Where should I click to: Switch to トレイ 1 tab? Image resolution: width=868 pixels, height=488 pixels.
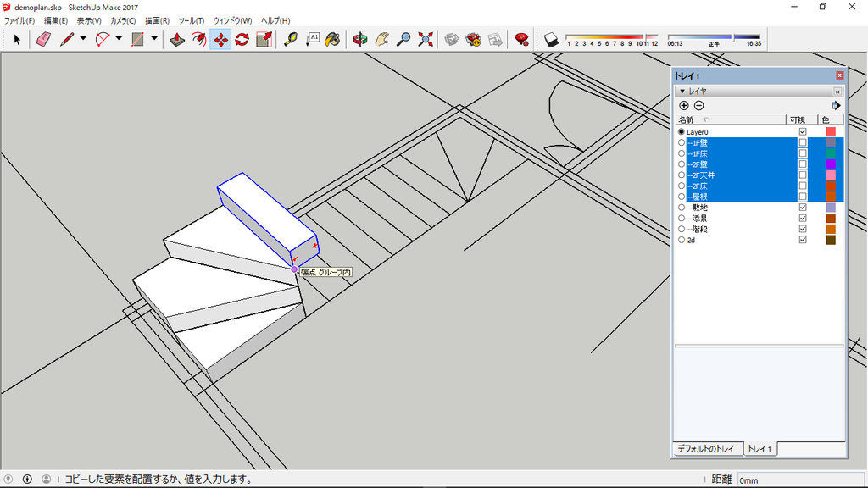(x=759, y=449)
